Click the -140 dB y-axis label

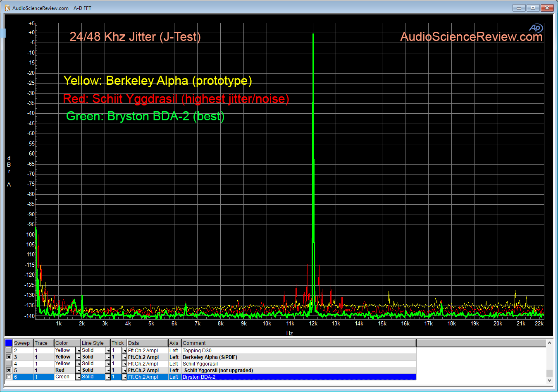click(30, 316)
